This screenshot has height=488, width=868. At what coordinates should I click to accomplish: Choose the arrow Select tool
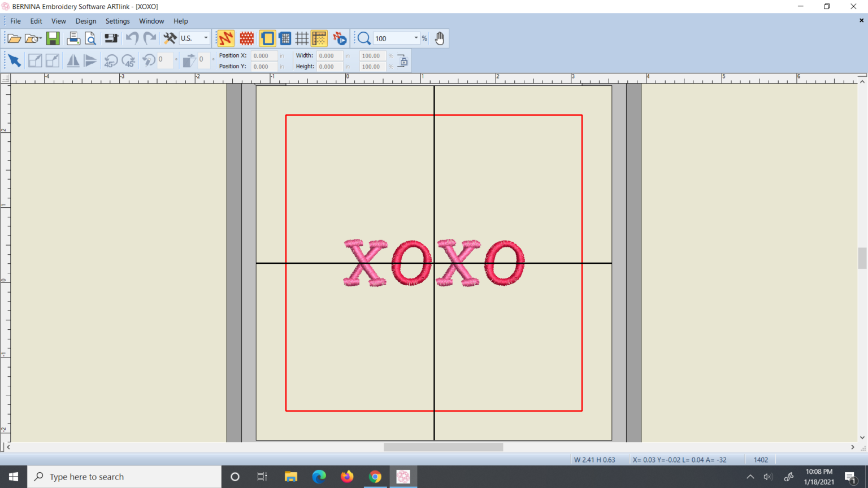pos(14,59)
